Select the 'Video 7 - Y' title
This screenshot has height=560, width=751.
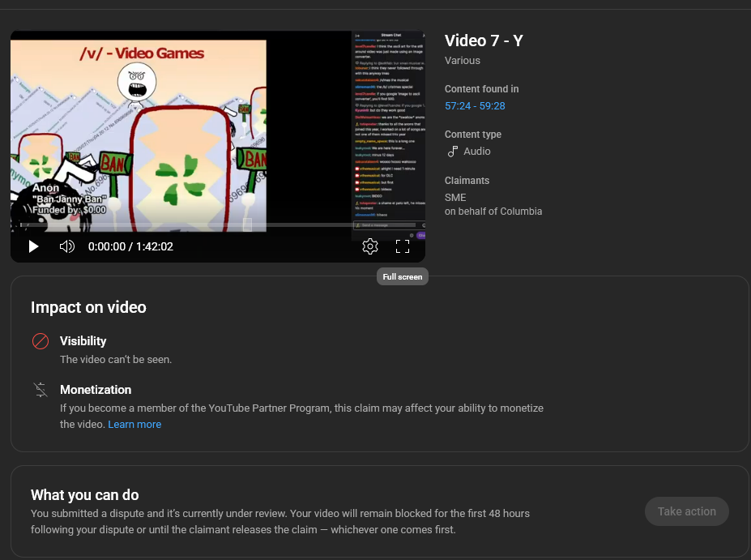tap(484, 41)
